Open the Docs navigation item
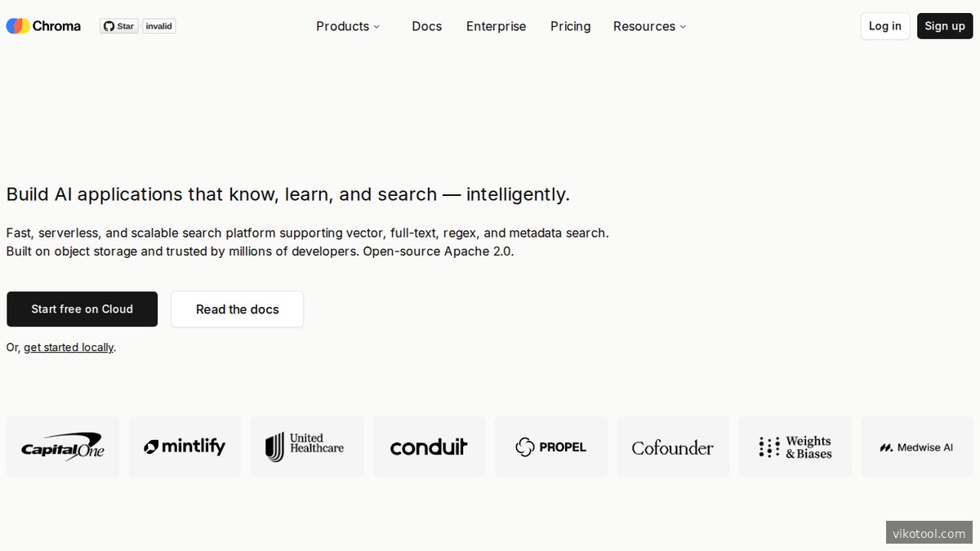This screenshot has height=551, width=980. click(427, 26)
